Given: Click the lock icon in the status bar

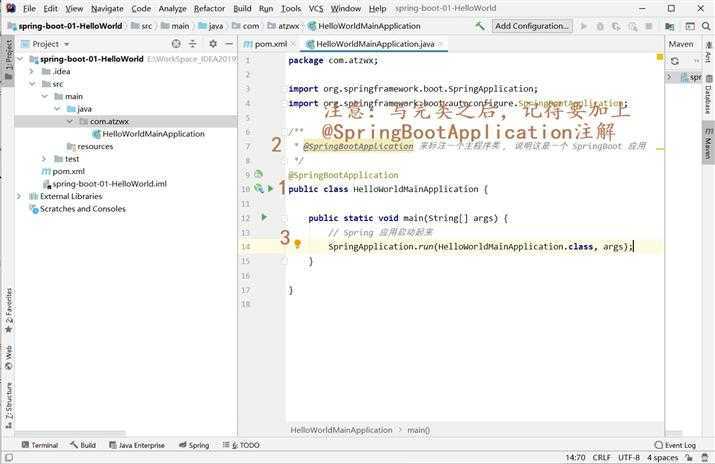Looking at the screenshot, I should tap(689, 457).
